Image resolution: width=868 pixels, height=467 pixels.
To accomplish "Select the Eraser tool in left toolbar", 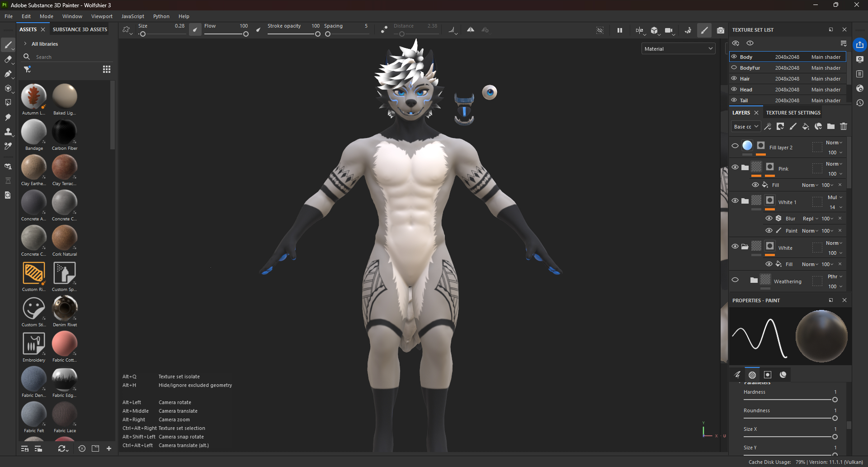I will tap(8, 59).
